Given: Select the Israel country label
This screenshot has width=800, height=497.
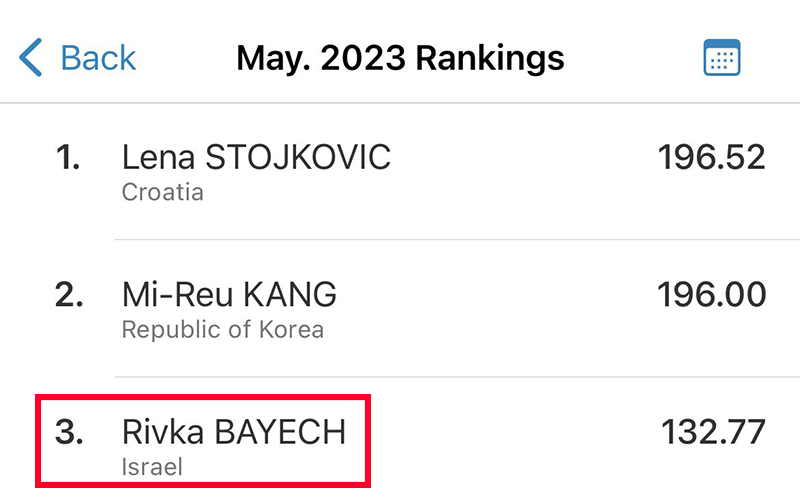Looking at the screenshot, I should coord(152,467).
